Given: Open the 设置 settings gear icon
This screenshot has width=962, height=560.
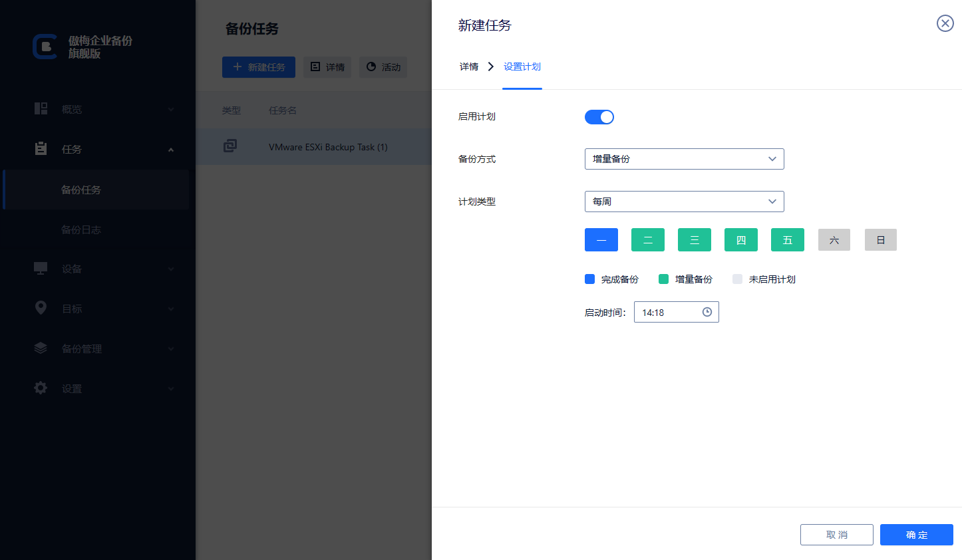Looking at the screenshot, I should pos(40,388).
